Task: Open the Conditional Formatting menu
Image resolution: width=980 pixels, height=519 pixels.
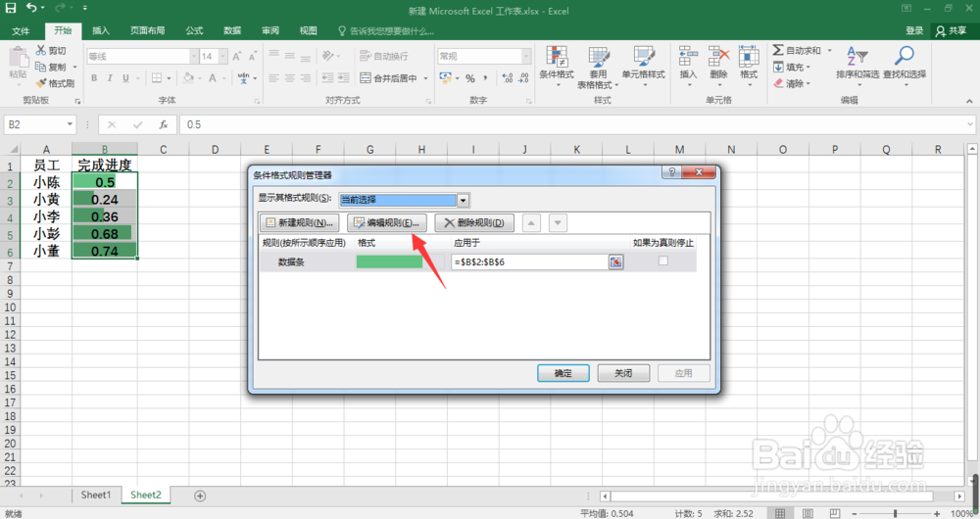Action: [x=557, y=66]
